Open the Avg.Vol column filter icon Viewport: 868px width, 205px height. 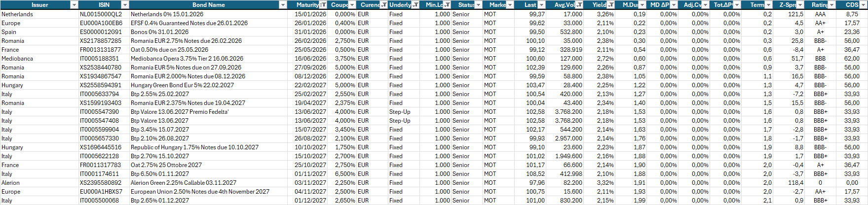pos(579,5)
